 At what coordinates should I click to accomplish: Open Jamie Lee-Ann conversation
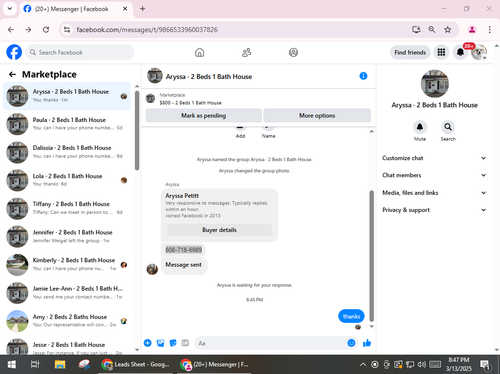(67, 293)
